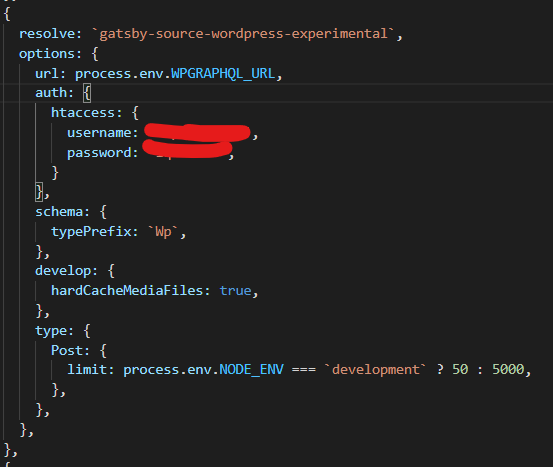This screenshot has height=467, width=553.
Task: Click process.env on the limit line
Action: (x=167, y=370)
